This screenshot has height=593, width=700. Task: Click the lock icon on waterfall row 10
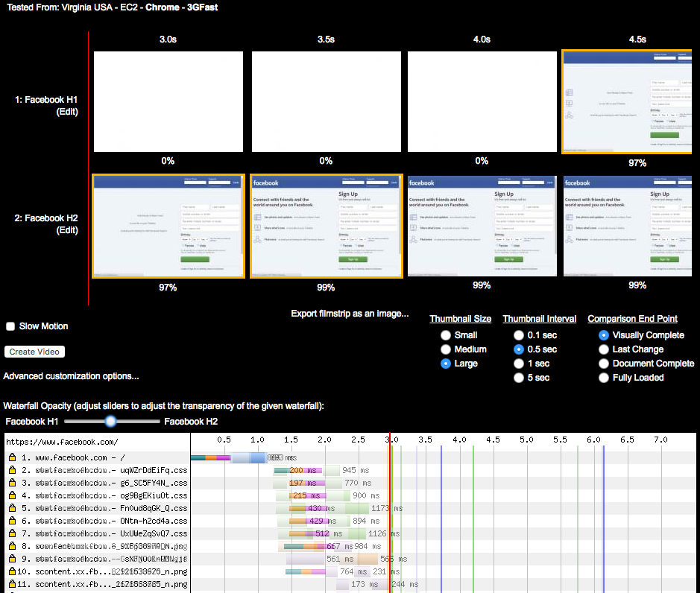click(x=12, y=571)
